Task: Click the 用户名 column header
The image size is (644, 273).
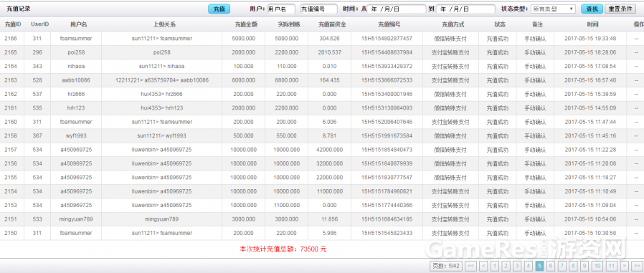Action: 79,24
